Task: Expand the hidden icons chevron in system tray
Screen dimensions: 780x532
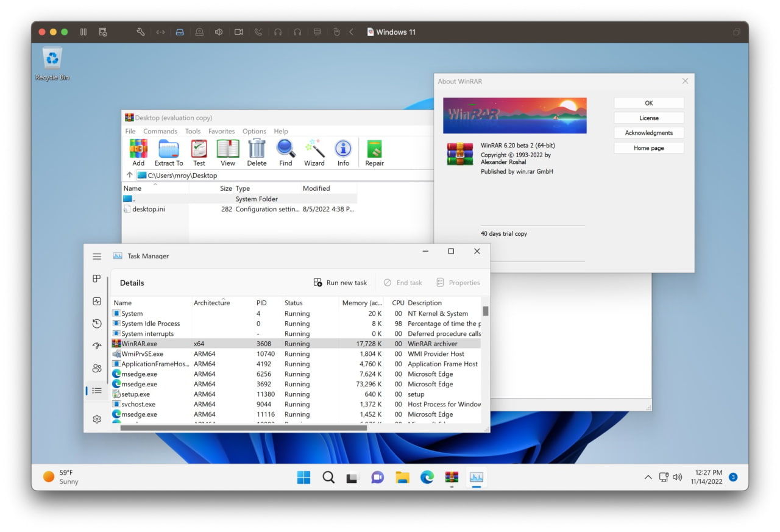Action: [x=648, y=477]
